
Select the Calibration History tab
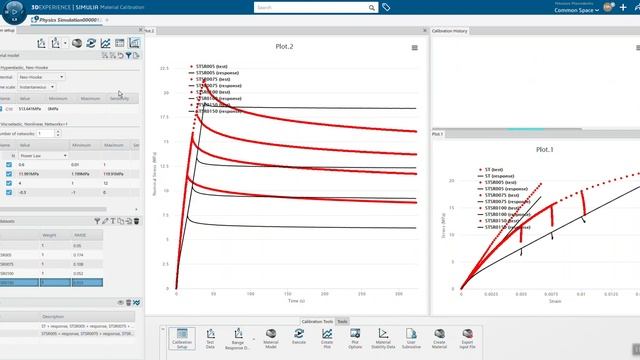point(449,31)
